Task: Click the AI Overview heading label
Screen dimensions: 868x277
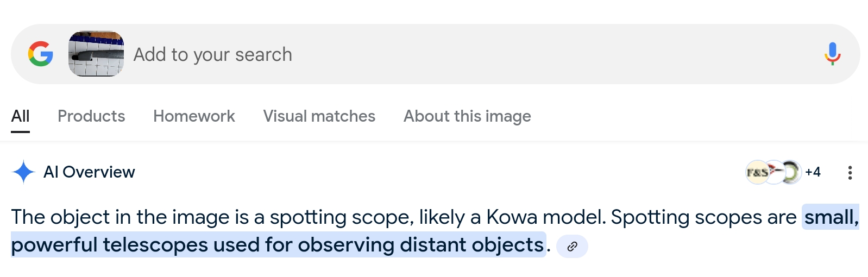Action: [x=89, y=172]
